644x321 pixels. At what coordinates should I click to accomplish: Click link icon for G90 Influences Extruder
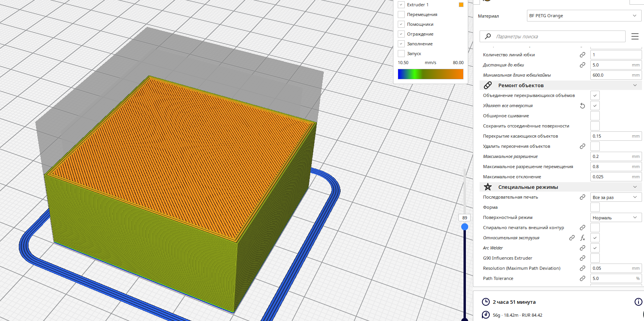coord(583,258)
